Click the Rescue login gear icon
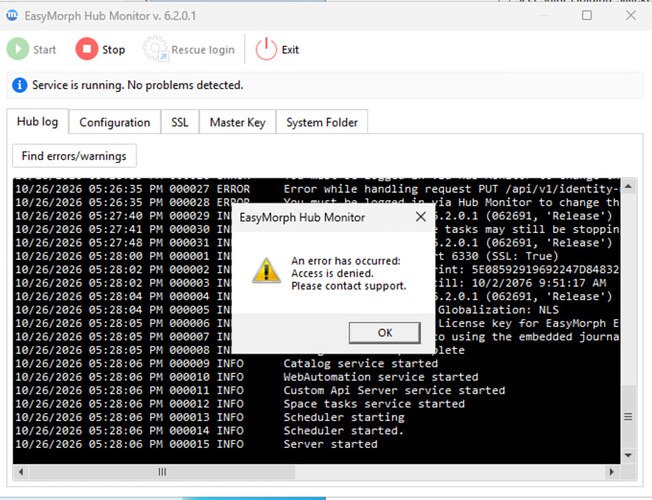The height and width of the screenshot is (500, 652). click(155, 49)
